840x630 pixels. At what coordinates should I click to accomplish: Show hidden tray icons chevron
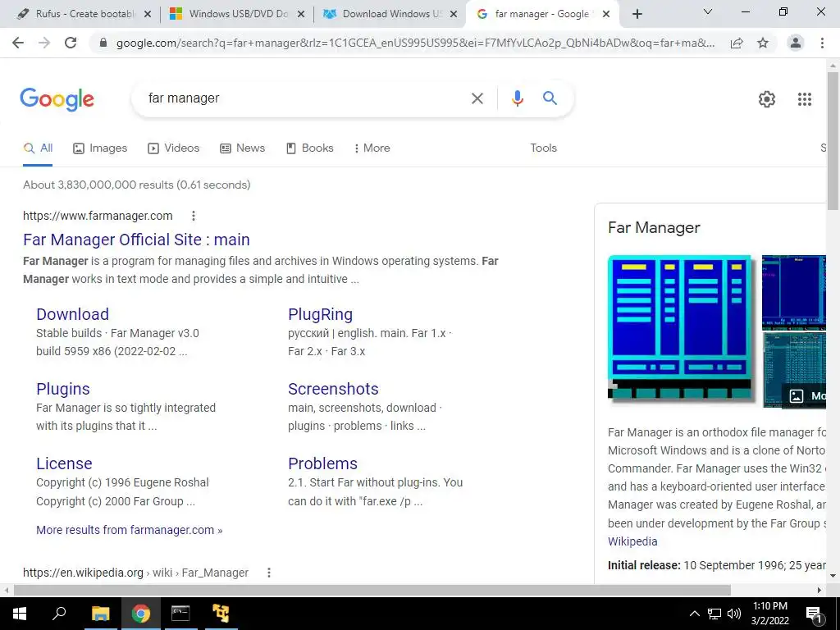(x=694, y=614)
